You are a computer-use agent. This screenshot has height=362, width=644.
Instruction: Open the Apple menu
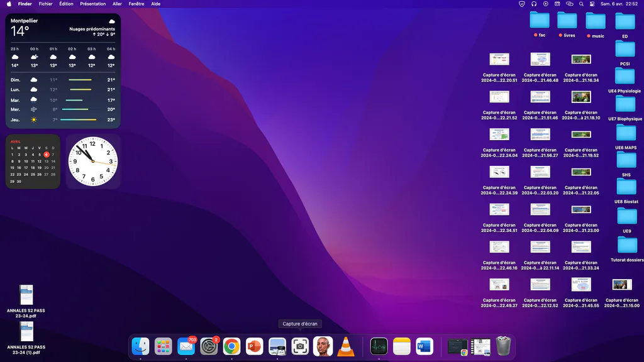pos(9,4)
